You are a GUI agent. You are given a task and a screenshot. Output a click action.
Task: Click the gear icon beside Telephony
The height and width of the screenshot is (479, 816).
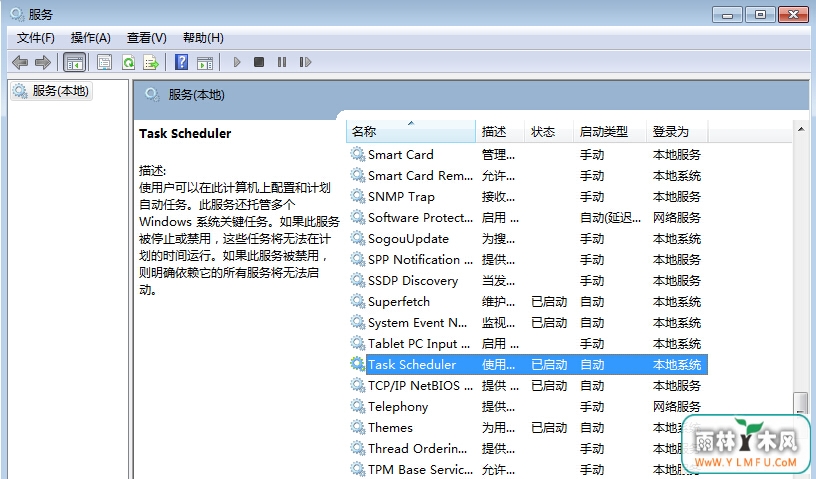[x=358, y=406]
